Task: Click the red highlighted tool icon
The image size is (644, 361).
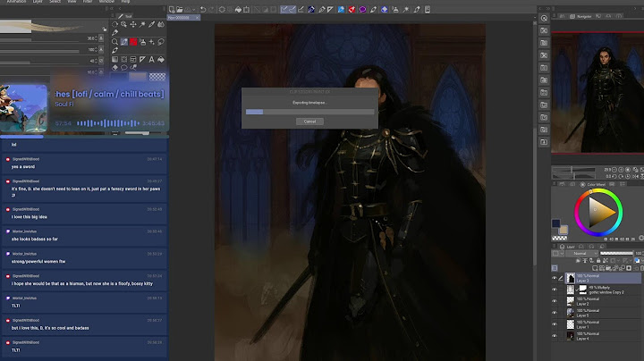Action: pyautogui.click(x=133, y=42)
